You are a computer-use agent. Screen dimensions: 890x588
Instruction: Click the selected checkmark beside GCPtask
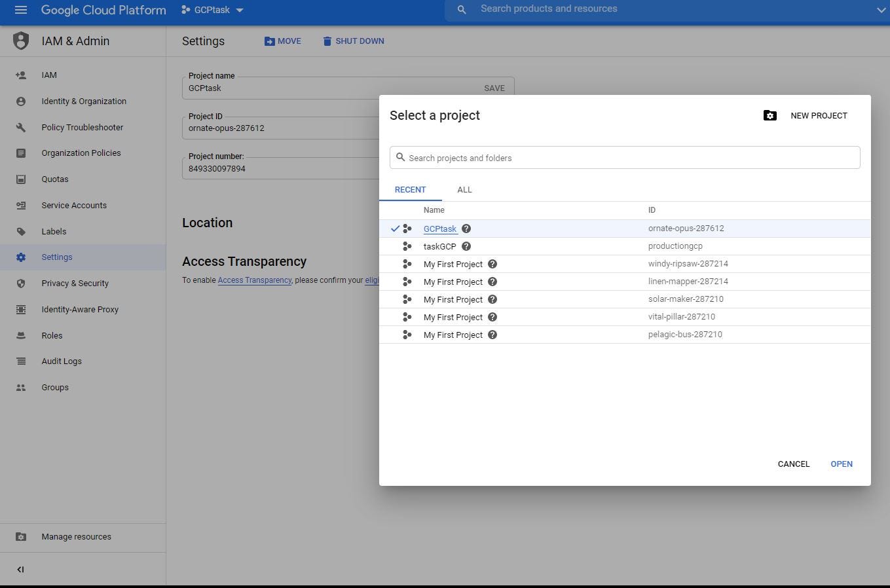395,229
